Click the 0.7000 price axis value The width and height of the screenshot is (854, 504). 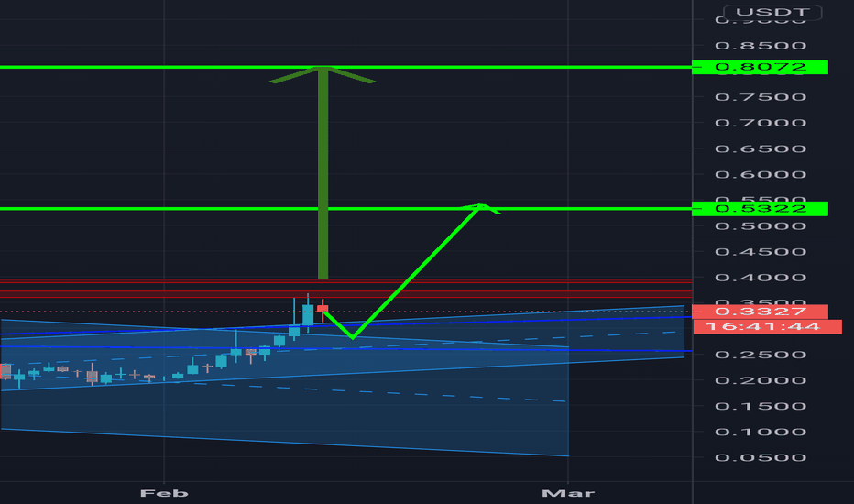tap(761, 123)
